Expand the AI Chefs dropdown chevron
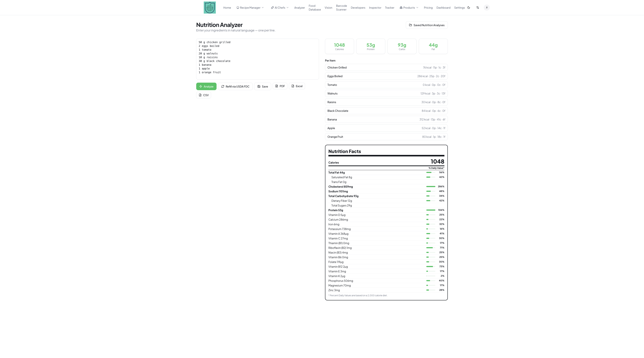This screenshot has height=358, width=644. tap(288, 8)
